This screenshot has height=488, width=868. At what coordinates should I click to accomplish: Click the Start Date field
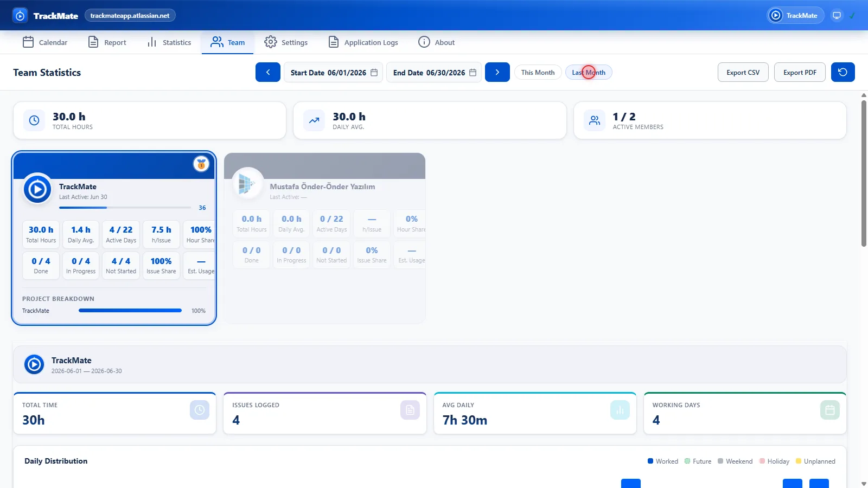(334, 72)
